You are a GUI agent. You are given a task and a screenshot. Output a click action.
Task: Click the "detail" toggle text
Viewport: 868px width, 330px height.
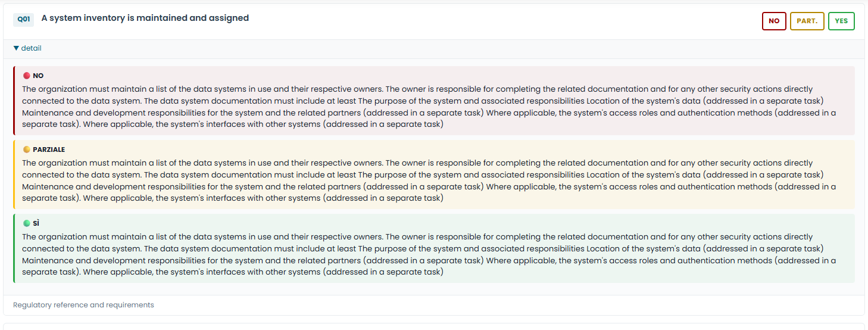pos(32,48)
